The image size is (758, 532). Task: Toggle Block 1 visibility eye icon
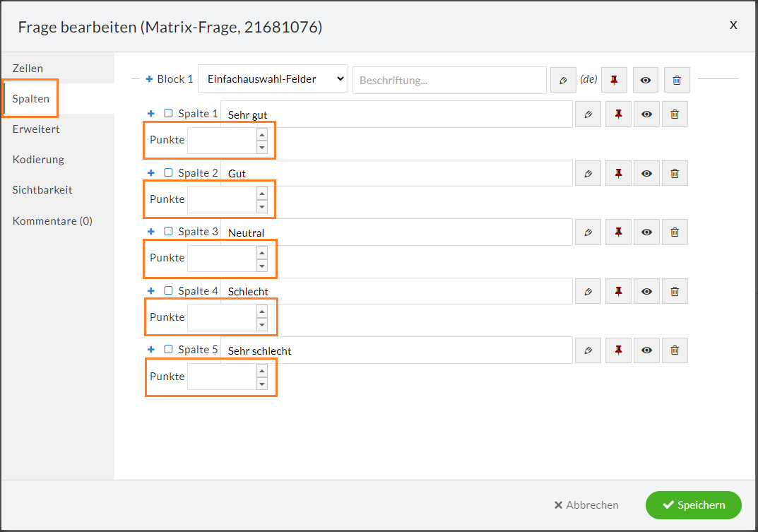(x=646, y=80)
